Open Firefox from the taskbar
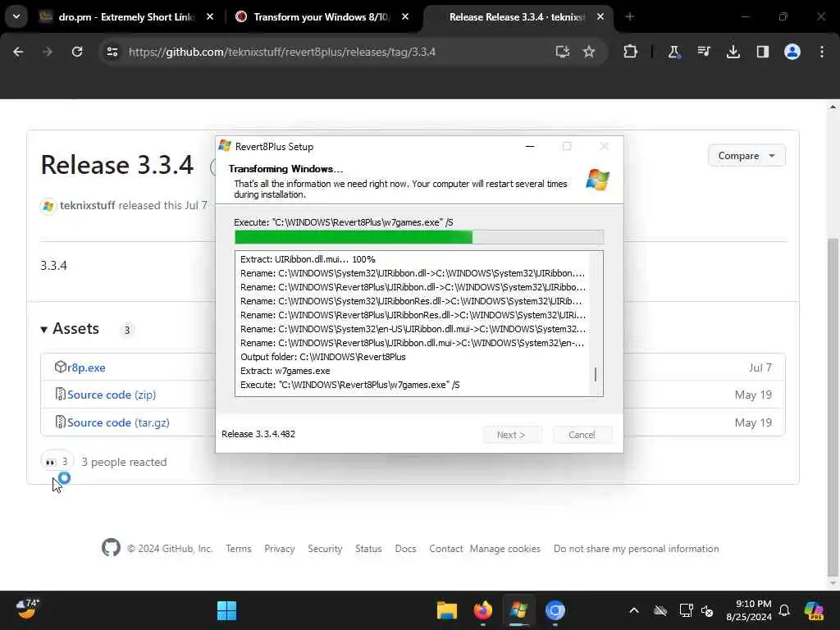840x630 pixels. coord(482,610)
